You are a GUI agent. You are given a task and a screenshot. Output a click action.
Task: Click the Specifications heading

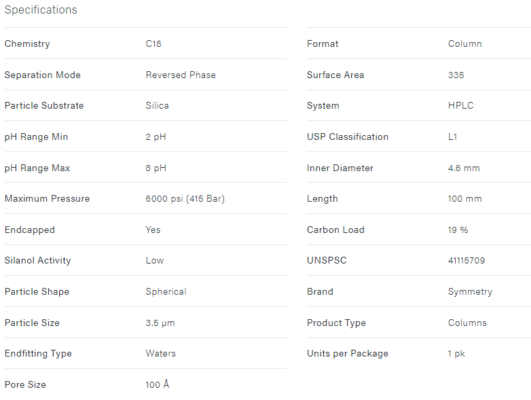pos(41,10)
